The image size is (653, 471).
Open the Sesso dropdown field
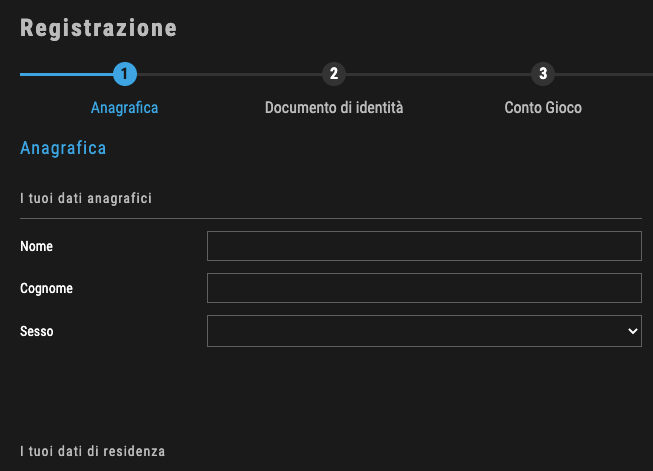point(424,331)
